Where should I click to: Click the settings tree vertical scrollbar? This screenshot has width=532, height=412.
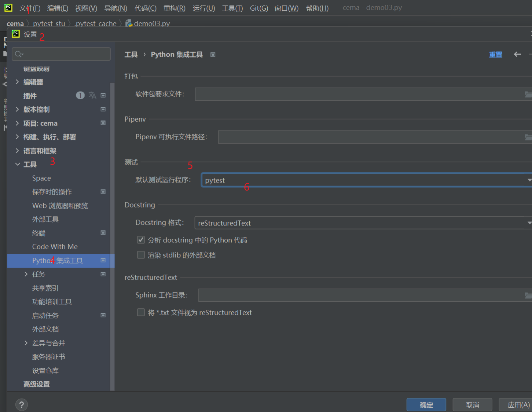[113, 236]
